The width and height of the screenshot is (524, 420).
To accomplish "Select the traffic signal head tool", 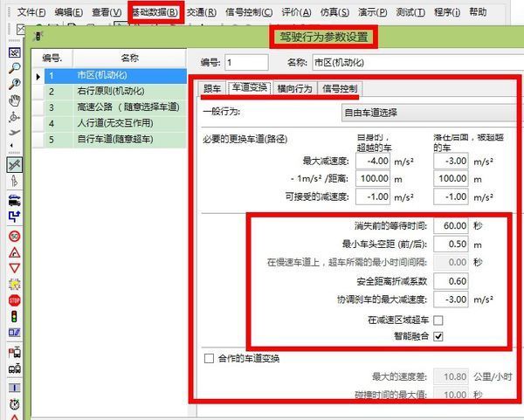I will tap(14, 316).
